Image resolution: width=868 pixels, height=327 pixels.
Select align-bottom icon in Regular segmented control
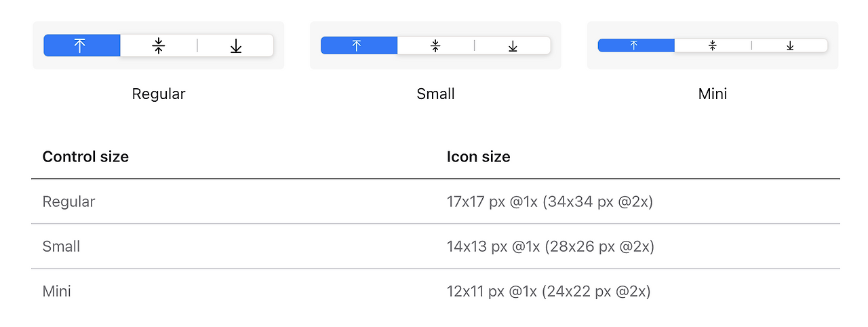(236, 45)
